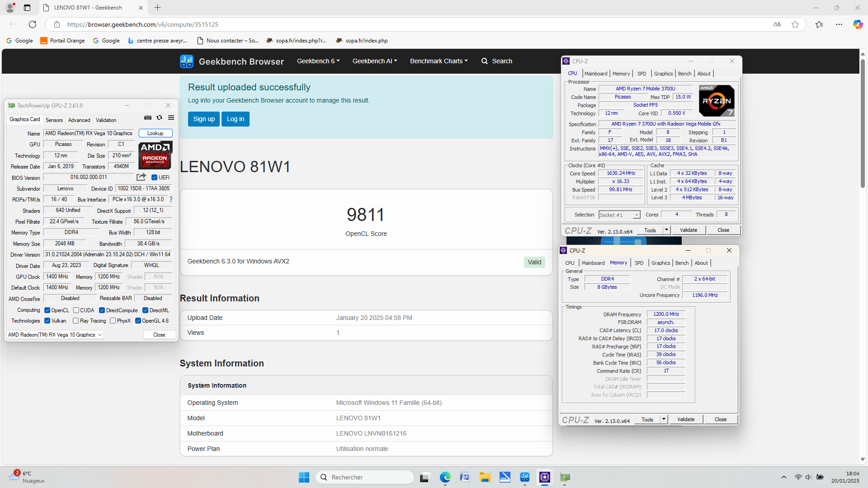Toggle the DirectCompute checkbox
The image size is (868, 488).
[102, 310]
